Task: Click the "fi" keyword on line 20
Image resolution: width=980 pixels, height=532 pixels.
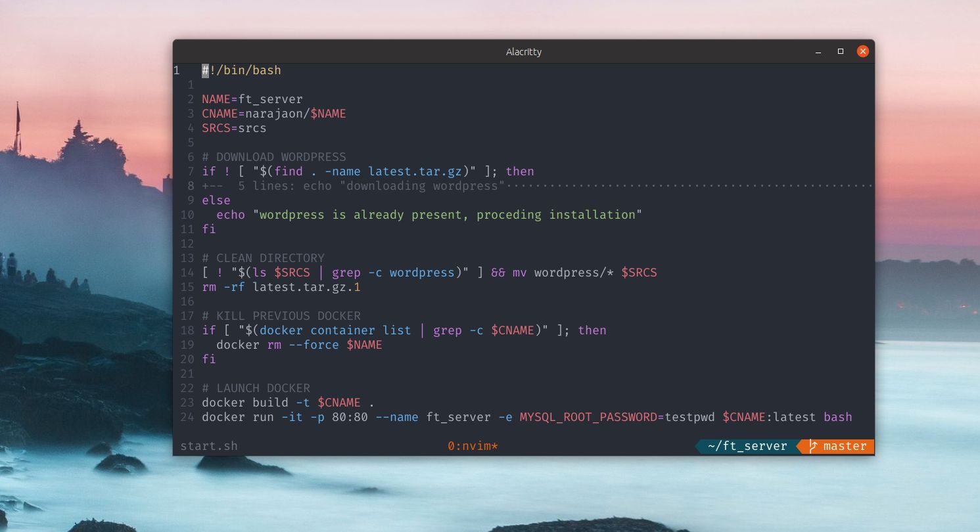Action: coord(208,359)
